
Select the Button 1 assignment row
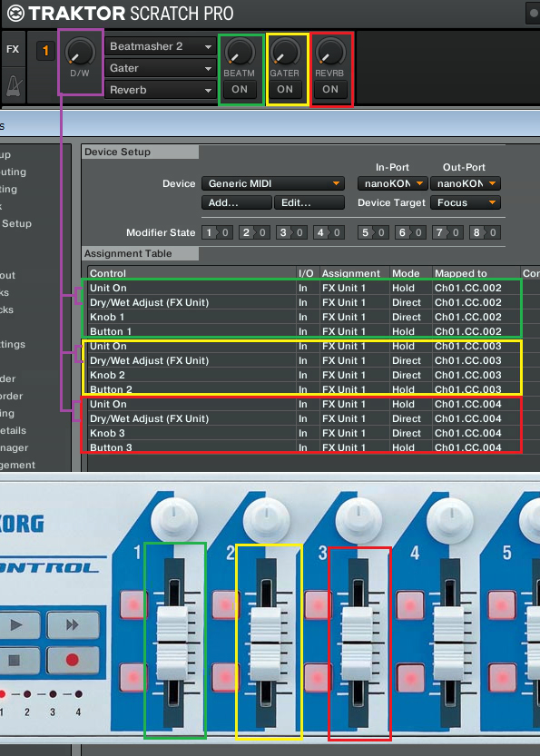(304, 332)
